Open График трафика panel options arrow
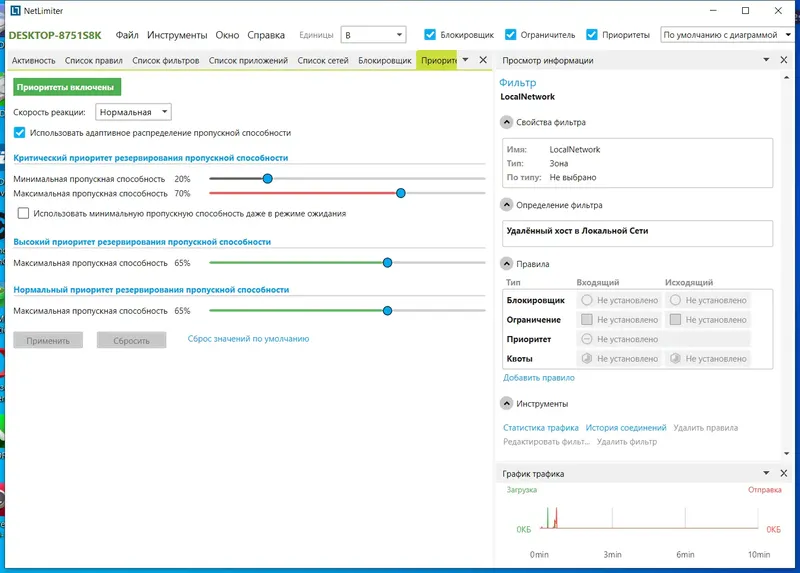 (x=766, y=473)
